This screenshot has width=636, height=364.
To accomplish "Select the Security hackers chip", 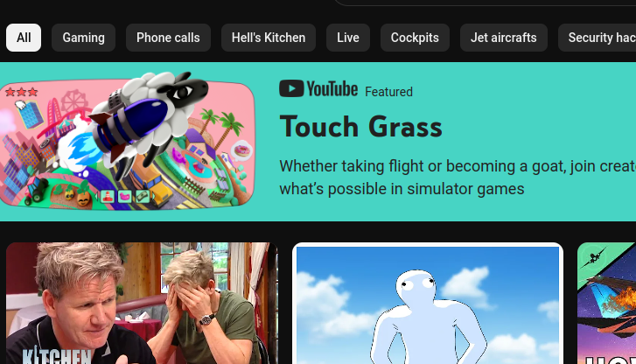I will point(597,38).
